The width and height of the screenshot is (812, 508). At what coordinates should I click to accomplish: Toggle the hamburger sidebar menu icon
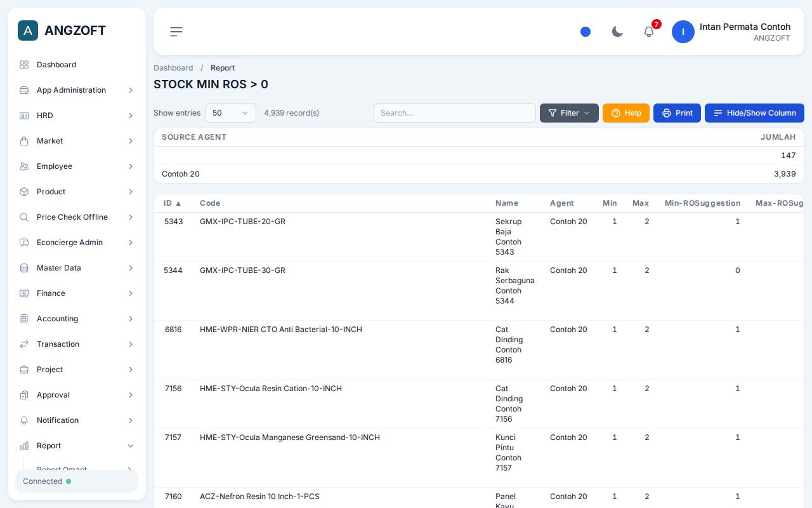click(176, 32)
